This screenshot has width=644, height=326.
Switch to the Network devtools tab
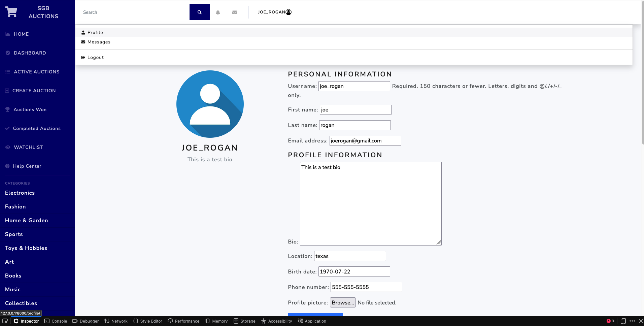click(116, 321)
